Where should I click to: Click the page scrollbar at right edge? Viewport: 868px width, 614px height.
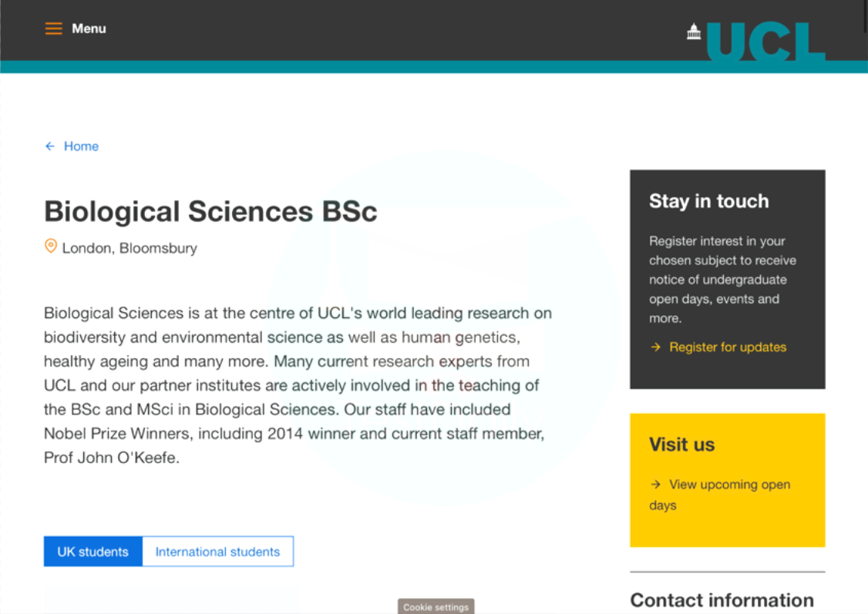point(865,17)
